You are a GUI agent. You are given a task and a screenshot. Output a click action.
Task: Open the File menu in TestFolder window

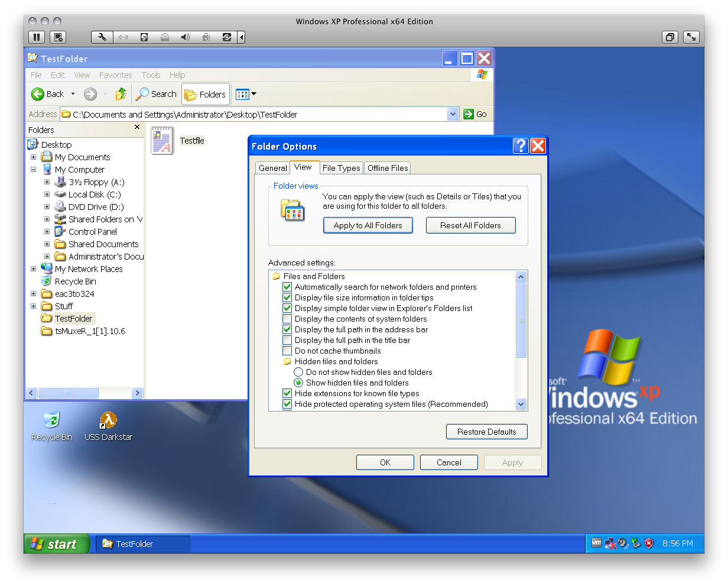36,75
